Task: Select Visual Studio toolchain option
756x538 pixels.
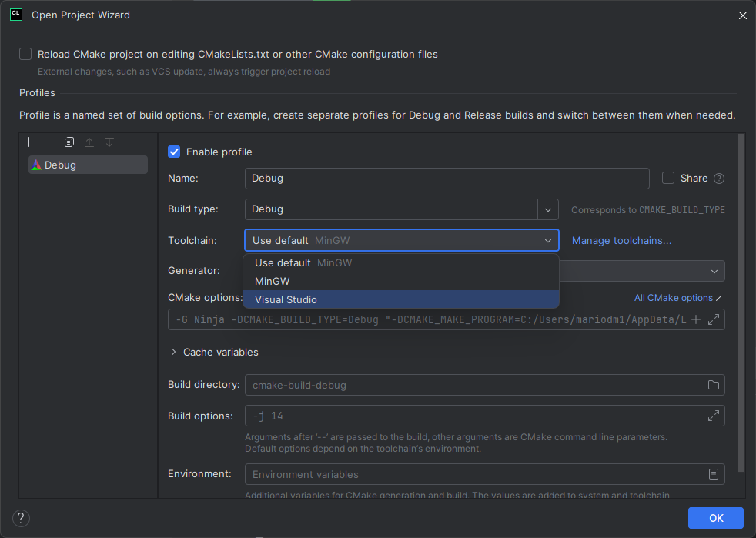Action: [x=401, y=299]
